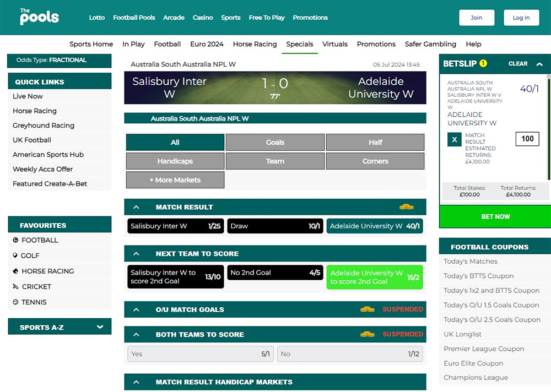Open Safer Gambling page
551x392 pixels.
430,44
